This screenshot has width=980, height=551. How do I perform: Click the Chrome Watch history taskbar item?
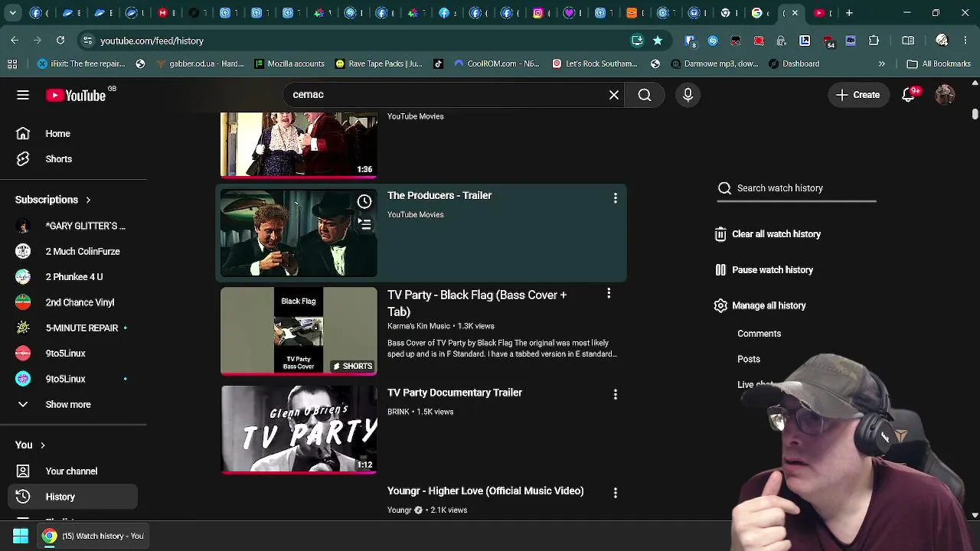coord(93,536)
